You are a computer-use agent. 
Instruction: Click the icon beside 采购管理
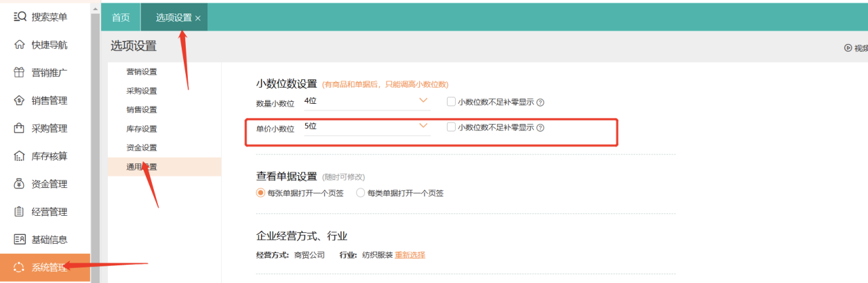[20, 128]
